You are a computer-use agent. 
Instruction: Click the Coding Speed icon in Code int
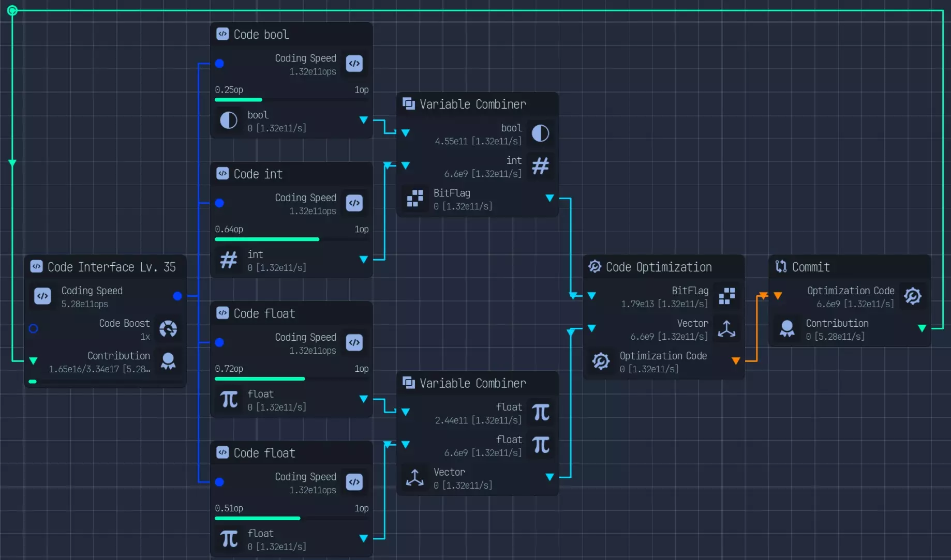(354, 203)
